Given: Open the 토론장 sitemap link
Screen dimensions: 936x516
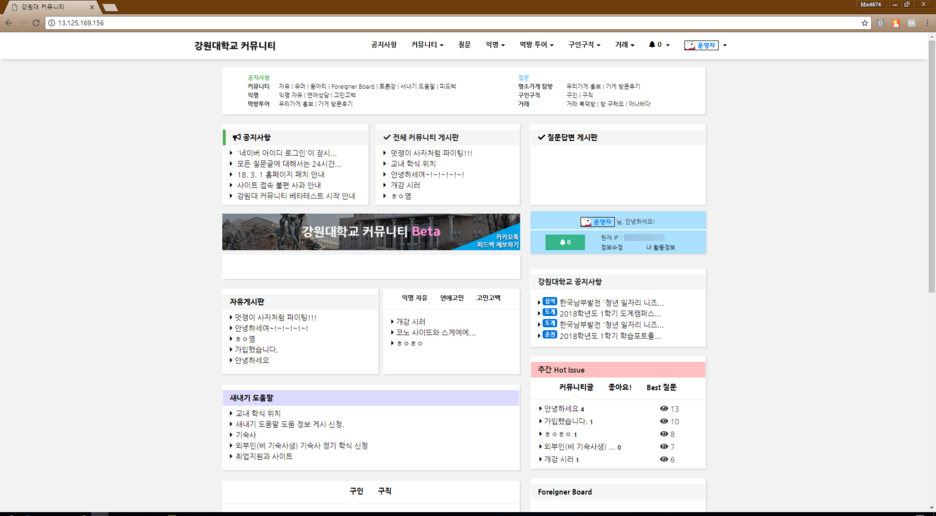Looking at the screenshot, I should point(387,87).
